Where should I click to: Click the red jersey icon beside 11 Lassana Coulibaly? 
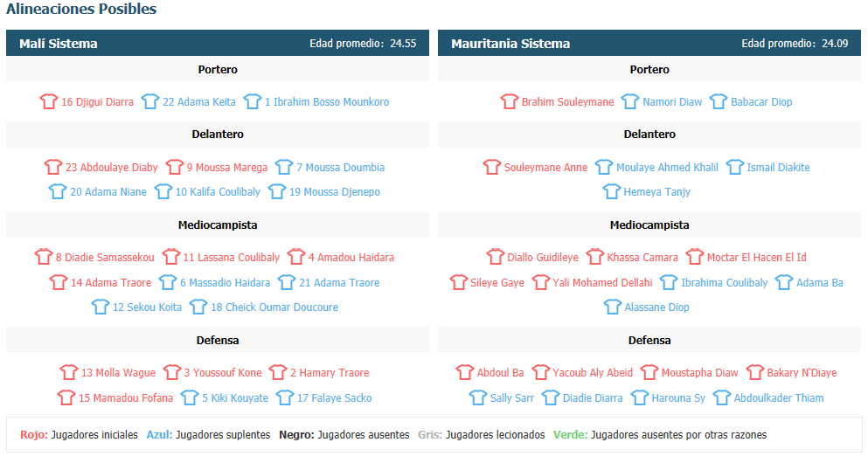[x=171, y=257]
